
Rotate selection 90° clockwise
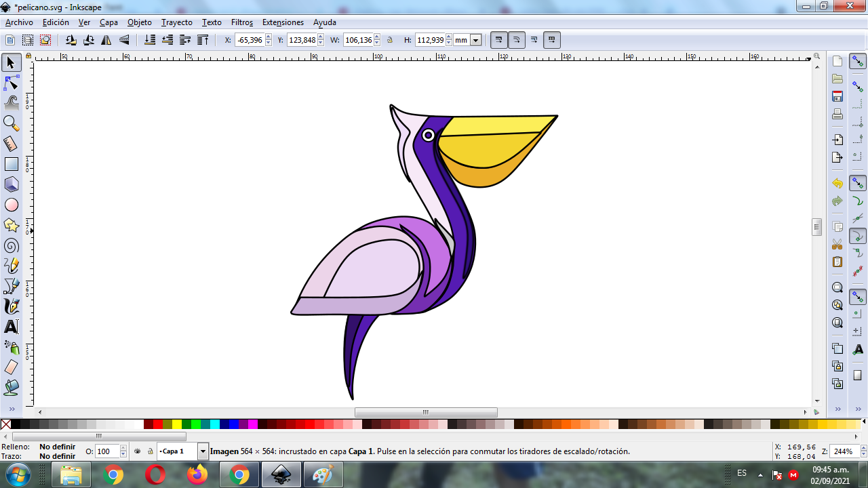click(89, 40)
